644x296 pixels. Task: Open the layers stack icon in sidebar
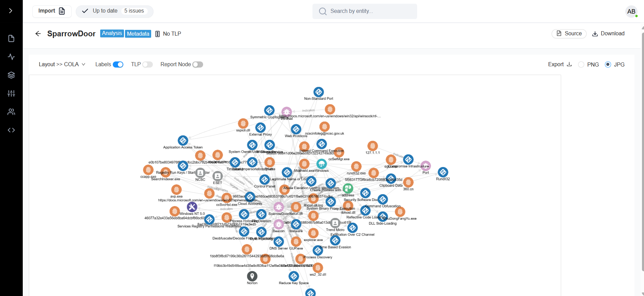(11, 75)
